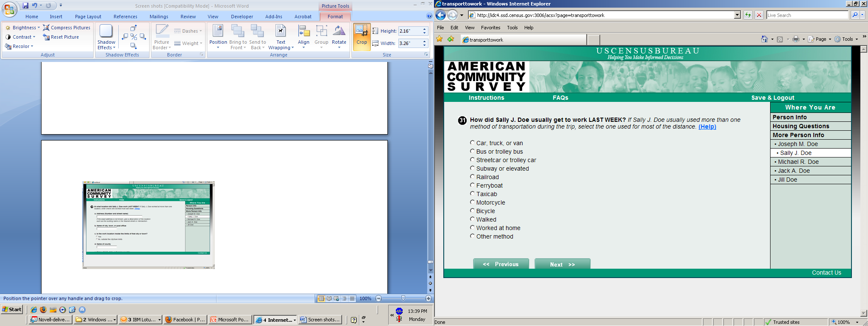Viewport: 868px width, 326px height.
Task: Click the Reset Picture icon
Action: click(x=47, y=37)
